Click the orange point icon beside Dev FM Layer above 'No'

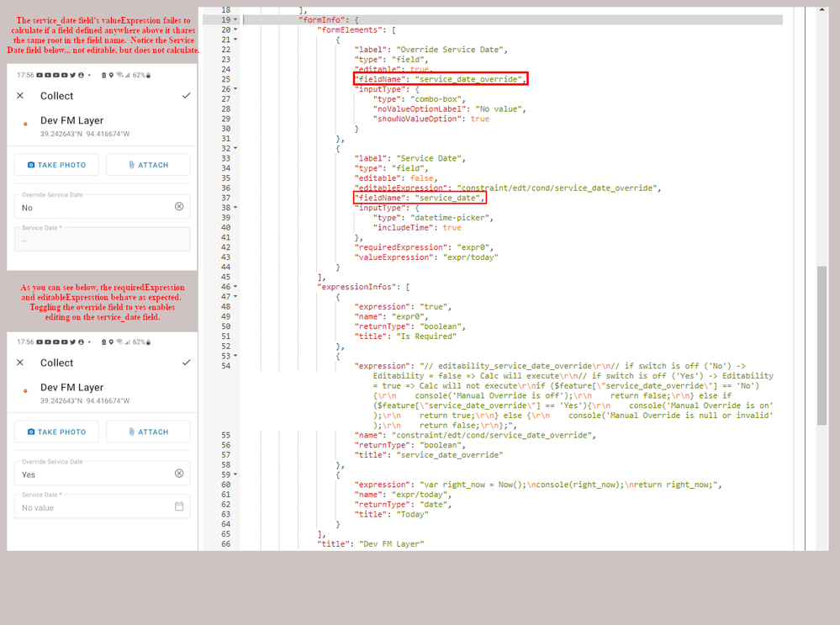[25, 124]
